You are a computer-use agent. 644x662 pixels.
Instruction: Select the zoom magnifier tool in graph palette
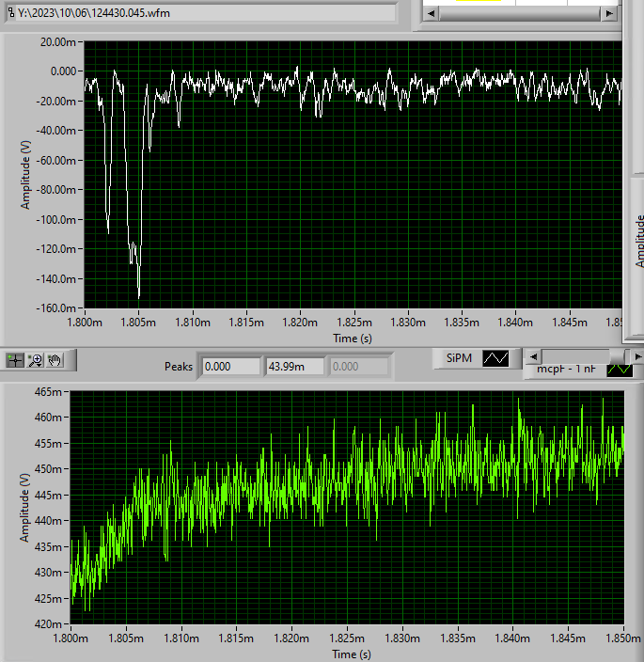35,359
